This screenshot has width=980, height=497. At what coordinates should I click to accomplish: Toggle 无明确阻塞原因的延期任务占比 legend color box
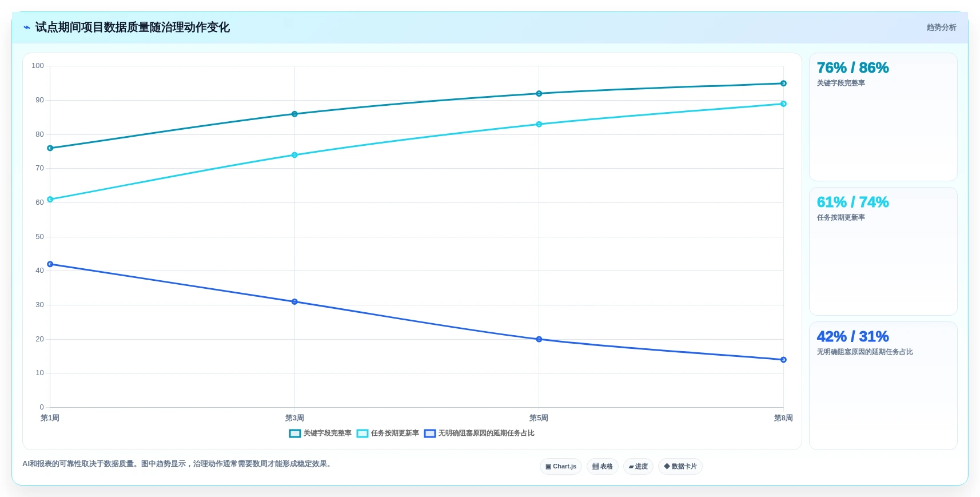(x=430, y=434)
